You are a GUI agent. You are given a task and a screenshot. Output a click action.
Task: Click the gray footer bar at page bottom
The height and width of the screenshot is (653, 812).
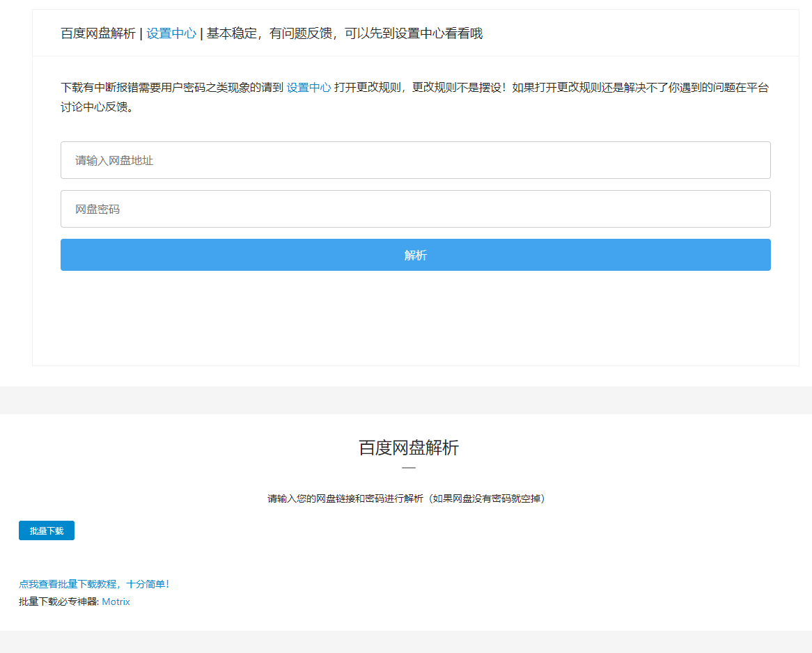[406, 645]
